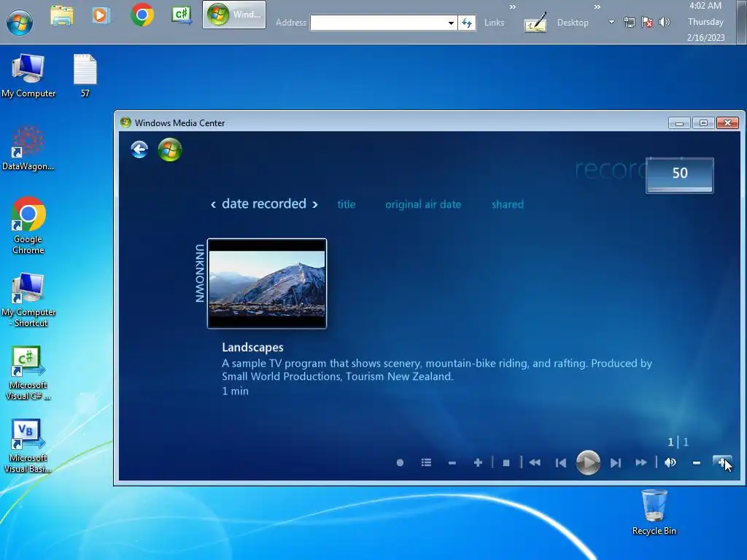Viewport: 747px width, 560px height.
Task: Skip back with the Previous button
Action: [x=561, y=462]
